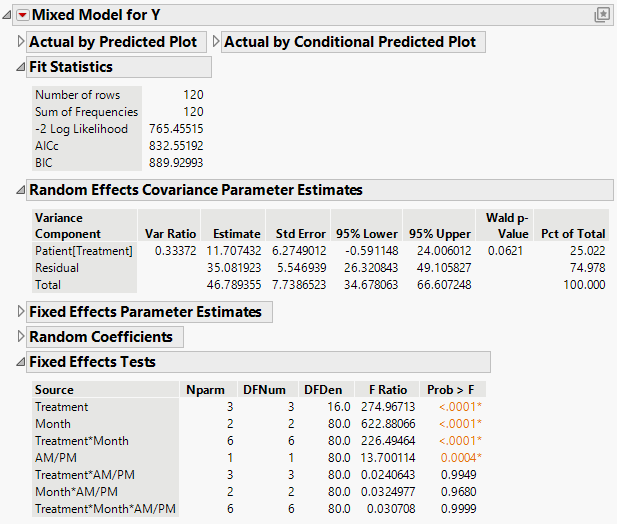Expand Actual by Conditional Predicted Plot section
The image size is (617, 524).
click(217, 42)
